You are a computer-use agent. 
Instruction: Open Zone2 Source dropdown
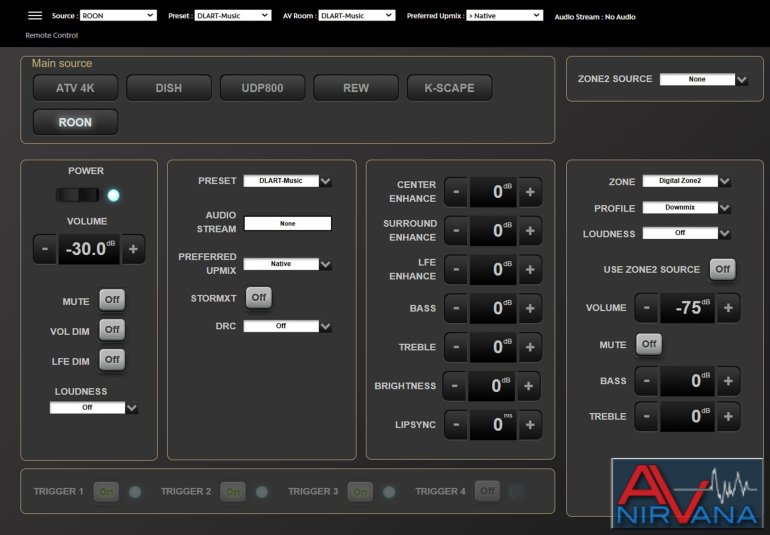(x=703, y=79)
